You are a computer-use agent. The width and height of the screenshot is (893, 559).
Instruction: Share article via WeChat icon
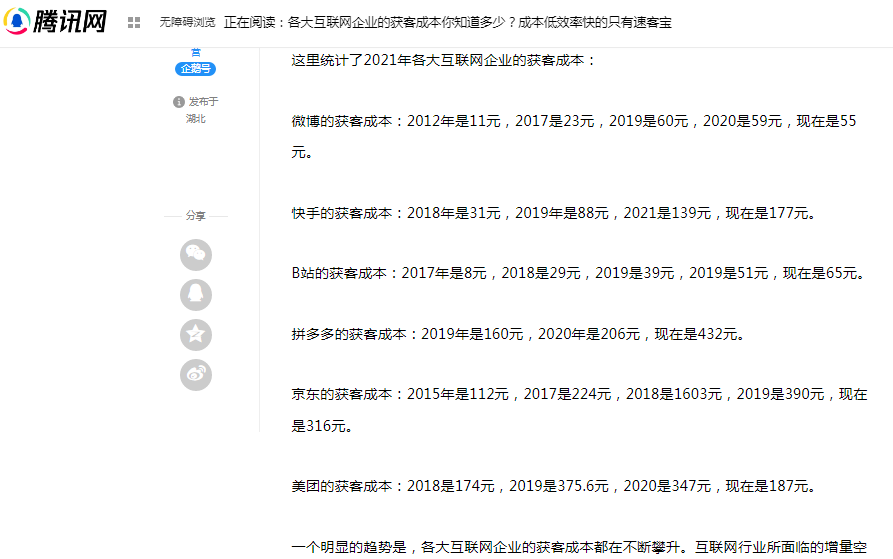point(196,254)
